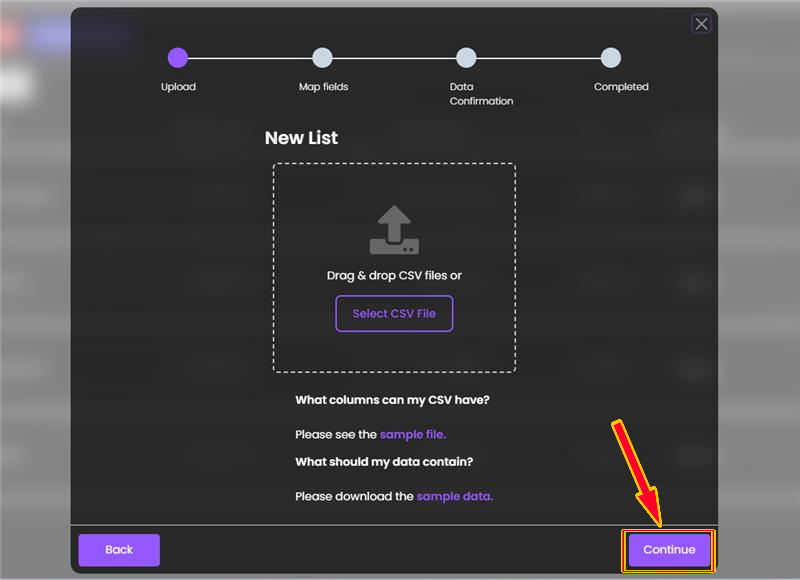Select the Map fields step circle
Screen dimensions: 800x580
[x=322, y=58]
